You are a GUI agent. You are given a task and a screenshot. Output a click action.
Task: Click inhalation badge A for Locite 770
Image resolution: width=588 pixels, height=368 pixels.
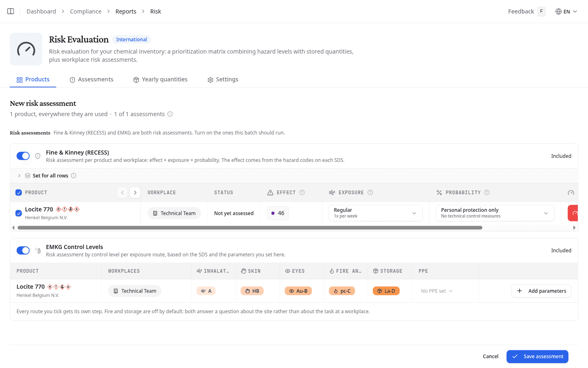[206, 291]
